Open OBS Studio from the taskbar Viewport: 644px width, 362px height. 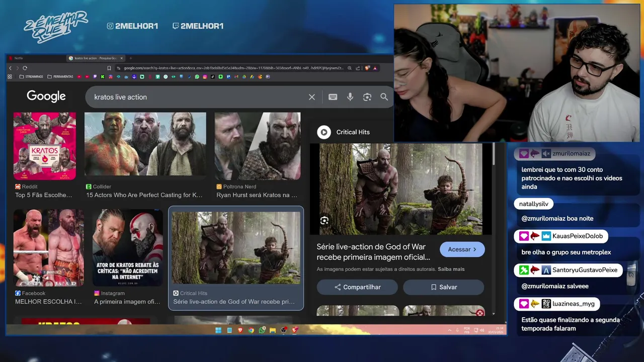[x=284, y=330]
